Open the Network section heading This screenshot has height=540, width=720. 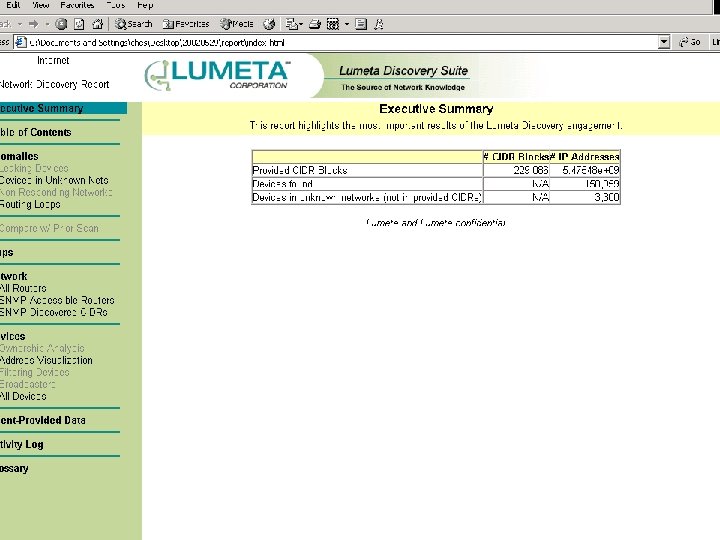pos(14,276)
